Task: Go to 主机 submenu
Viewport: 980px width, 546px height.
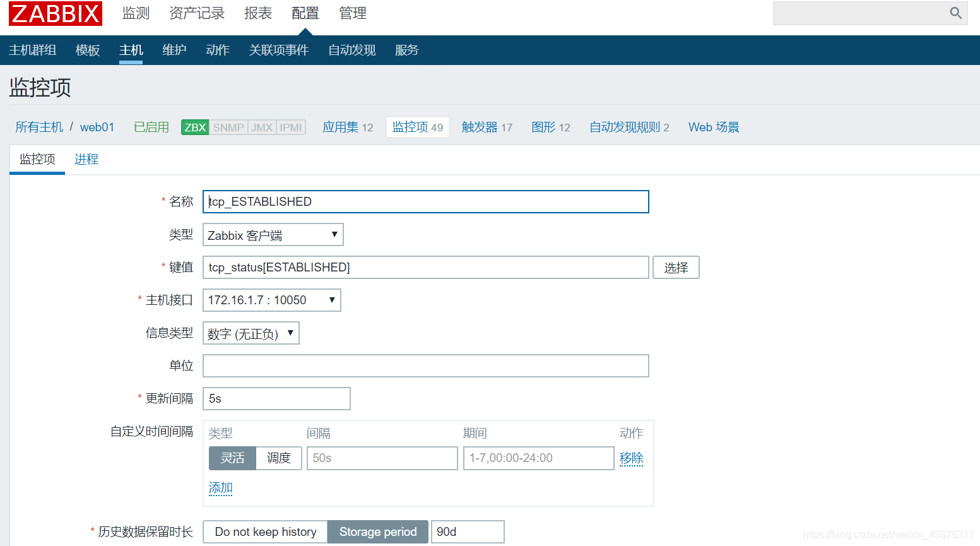Action: point(131,50)
